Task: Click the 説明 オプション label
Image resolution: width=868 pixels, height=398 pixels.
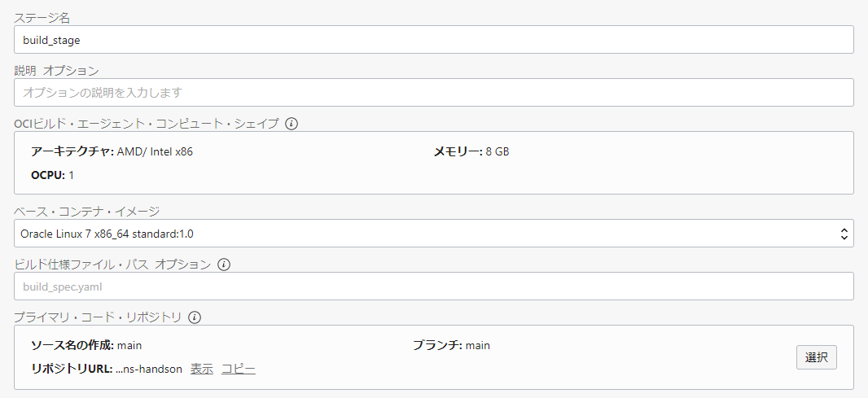Action: [56, 71]
